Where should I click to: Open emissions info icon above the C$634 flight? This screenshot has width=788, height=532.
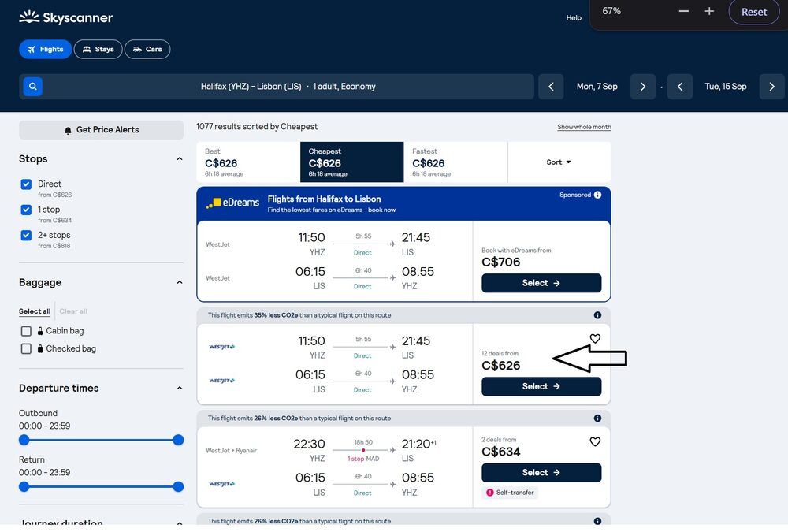(597, 419)
